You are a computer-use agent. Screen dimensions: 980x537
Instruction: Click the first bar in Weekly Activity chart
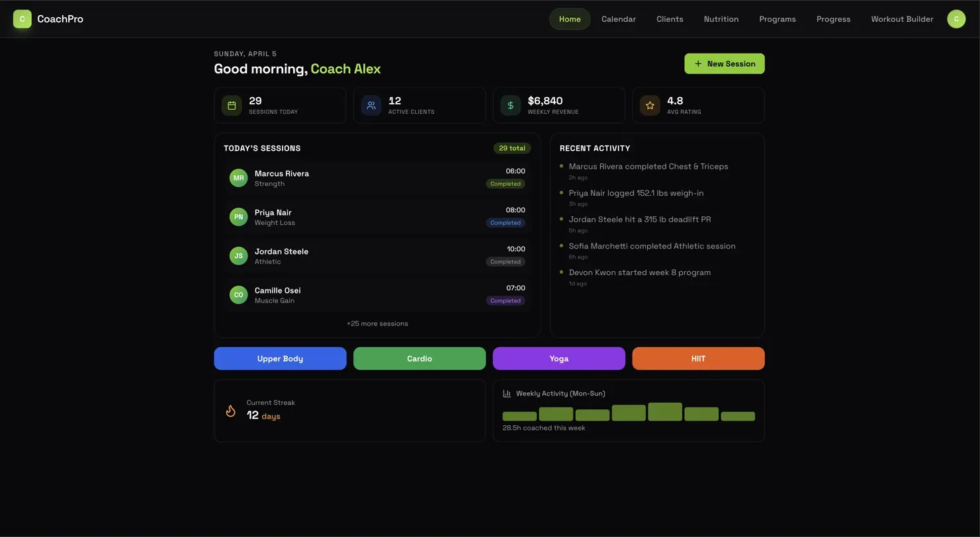519,416
